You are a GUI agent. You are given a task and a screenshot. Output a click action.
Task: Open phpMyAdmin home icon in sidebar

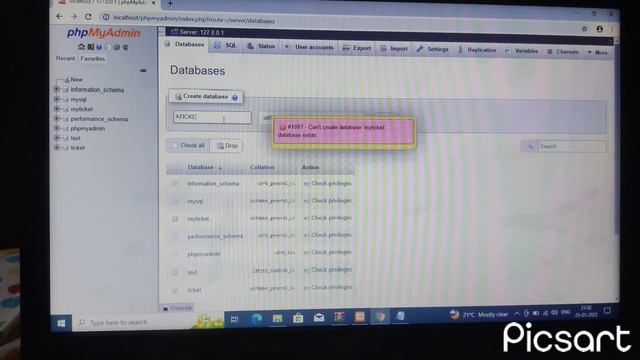pyautogui.click(x=81, y=47)
